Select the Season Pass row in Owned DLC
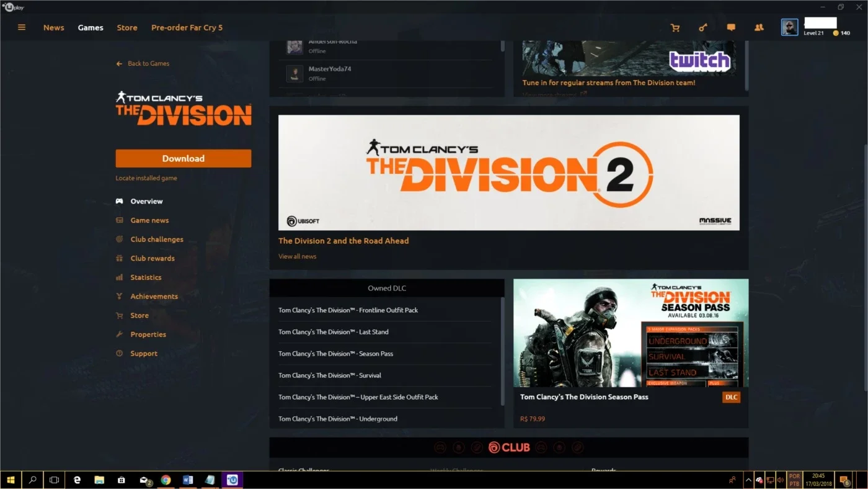This screenshot has height=489, width=868. point(385,354)
